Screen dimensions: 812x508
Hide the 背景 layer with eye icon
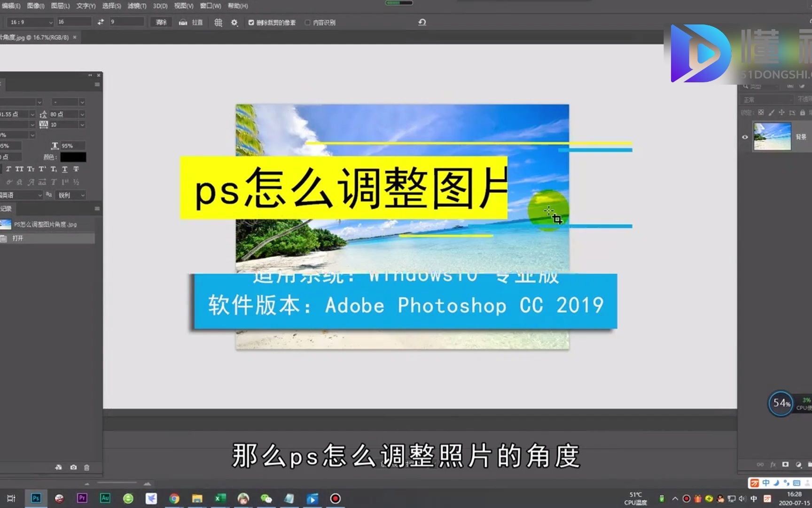point(745,137)
